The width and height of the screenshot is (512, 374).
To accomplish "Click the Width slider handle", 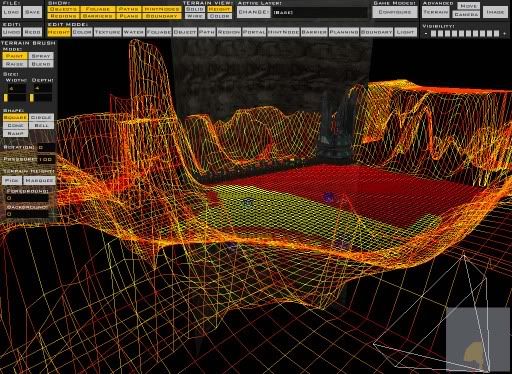I will pos(6,98).
